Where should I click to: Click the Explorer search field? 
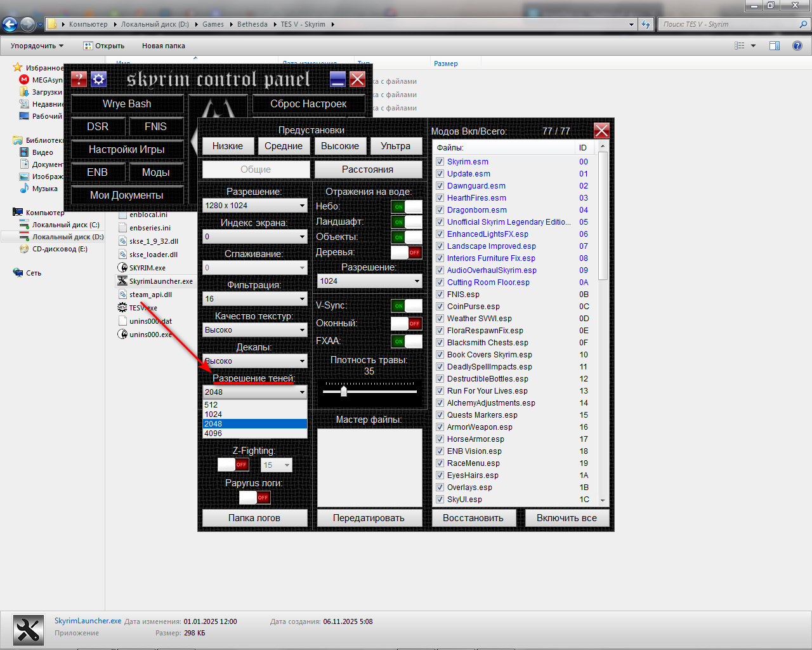pos(730,24)
